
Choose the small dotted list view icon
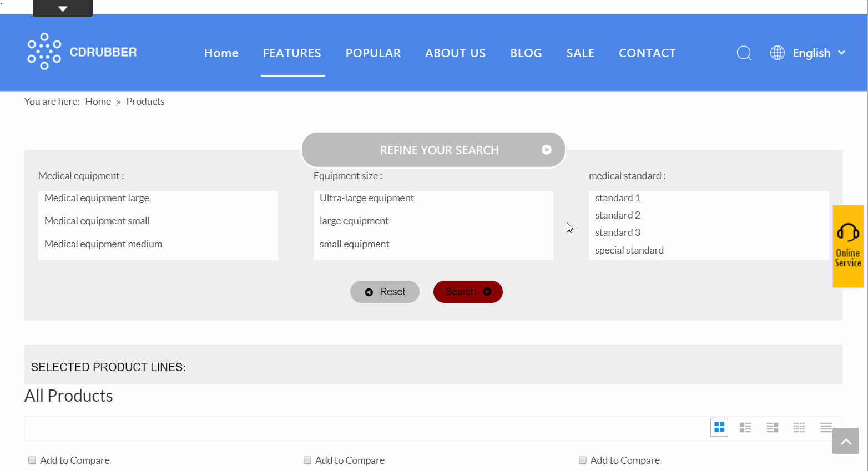pos(799,427)
